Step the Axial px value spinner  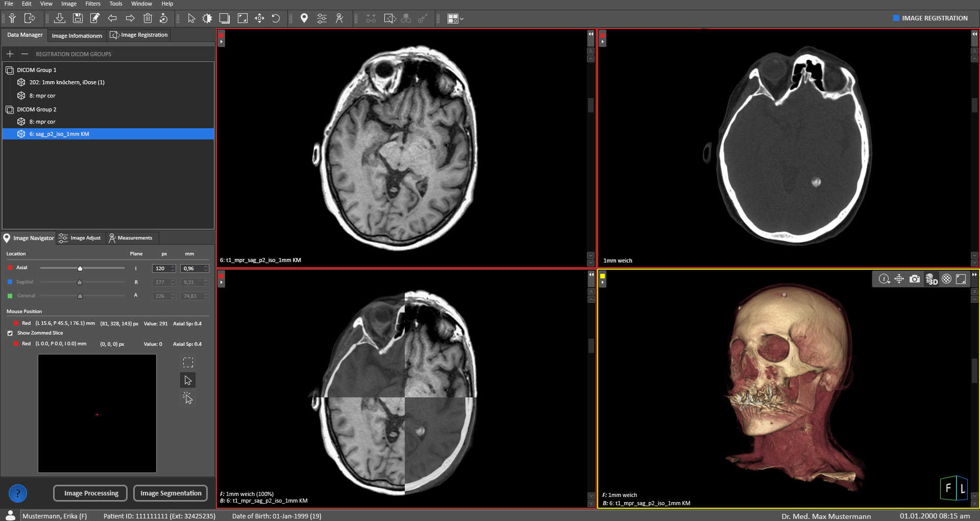[173, 268]
